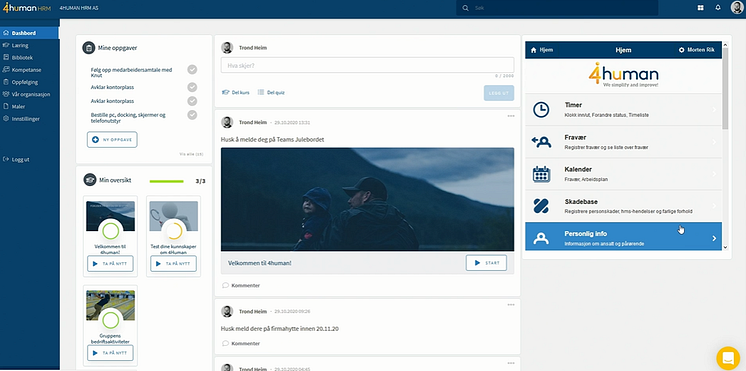Open Oppfølging in the sidebar
The width and height of the screenshot is (746, 371).
point(29,82)
